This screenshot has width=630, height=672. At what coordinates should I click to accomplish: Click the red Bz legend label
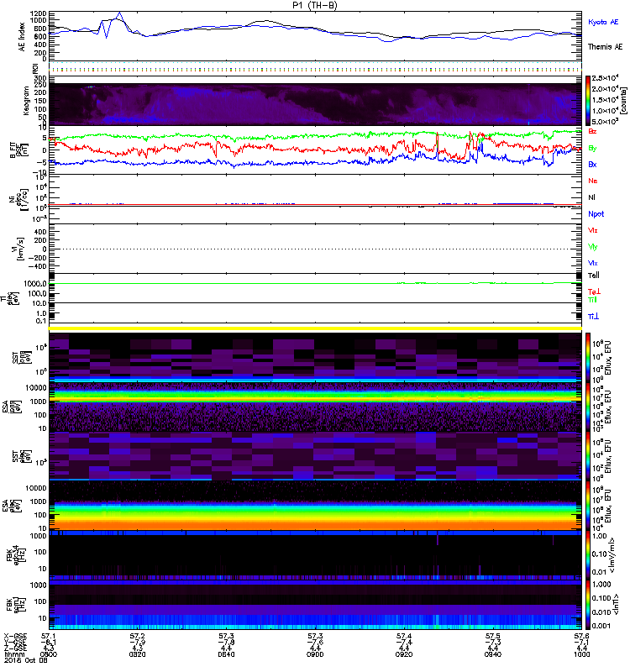click(593, 132)
